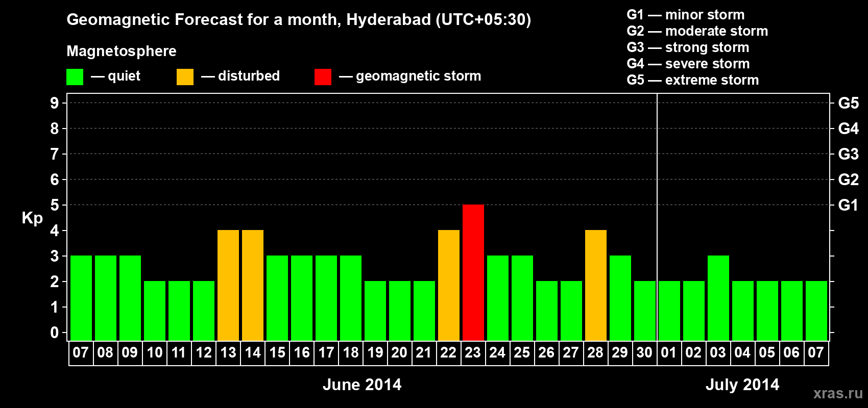Click the red geomagnetic storm legend swatch

pos(323,77)
